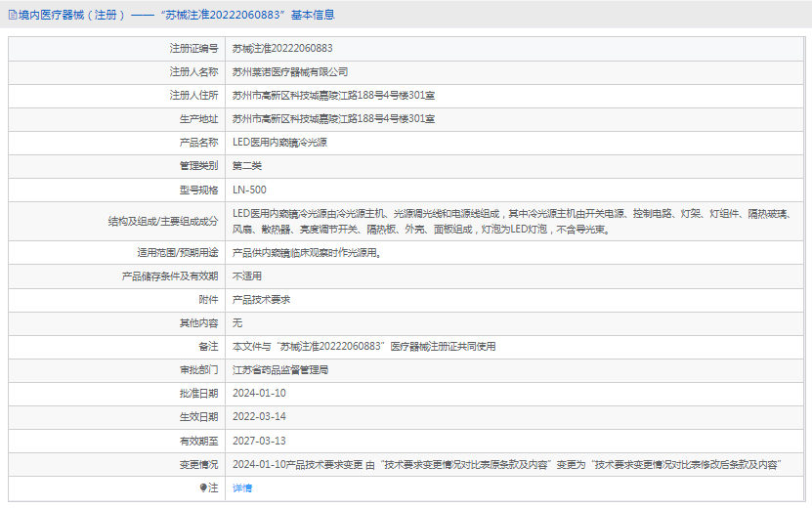This screenshot has height=508, width=812.
Task: Click the 管理类别 label
Action: [199, 166]
